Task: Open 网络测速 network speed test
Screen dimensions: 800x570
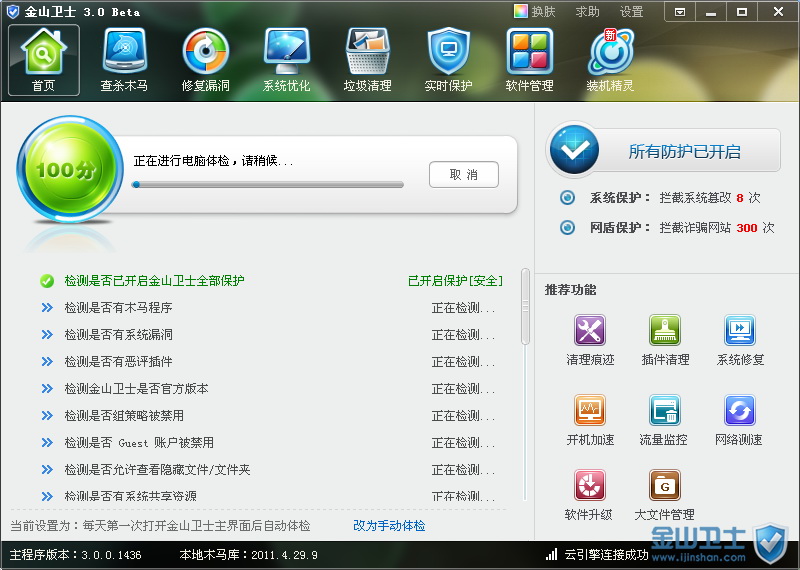Action: pos(739,420)
